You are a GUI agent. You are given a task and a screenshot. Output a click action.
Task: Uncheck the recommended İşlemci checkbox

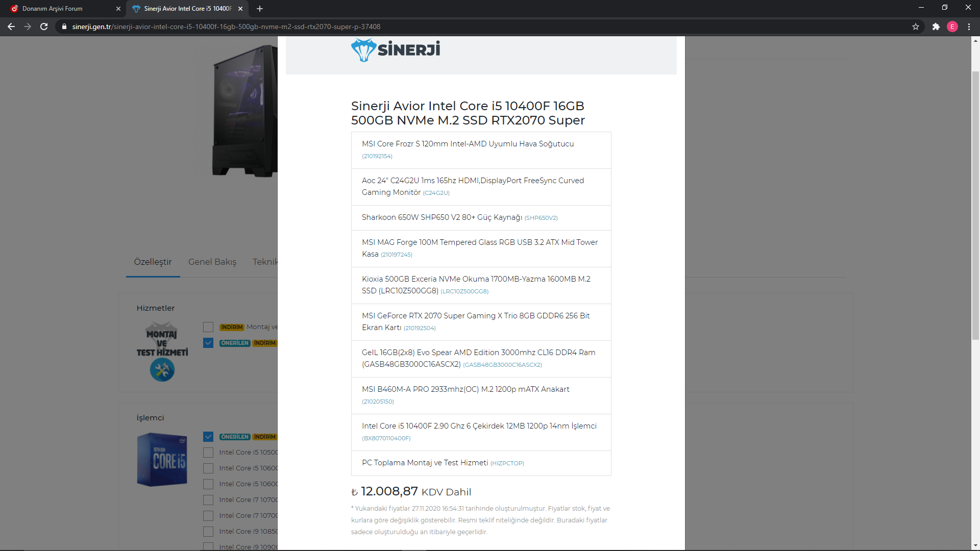pos(208,437)
